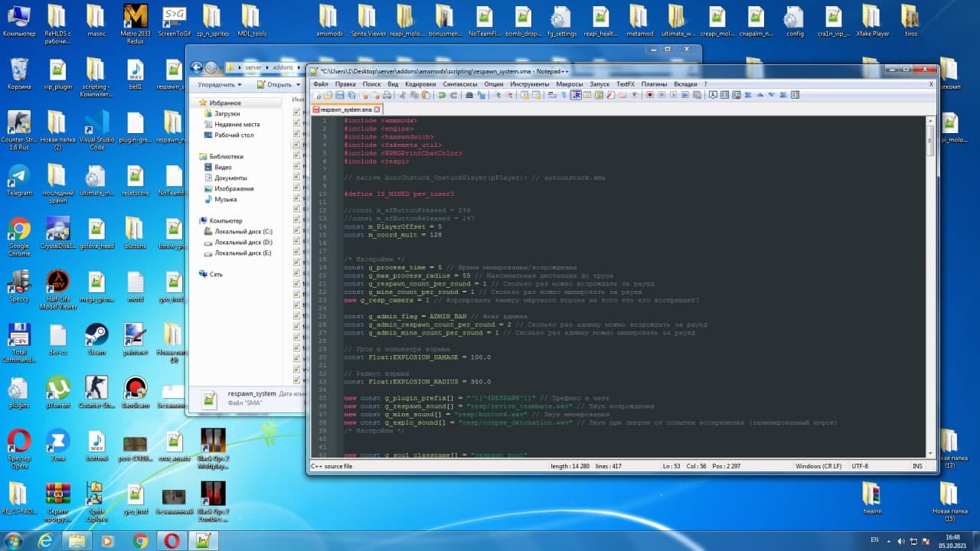Open the Windows Start menu
The width and height of the screenshot is (980, 551).
coord(15,541)
